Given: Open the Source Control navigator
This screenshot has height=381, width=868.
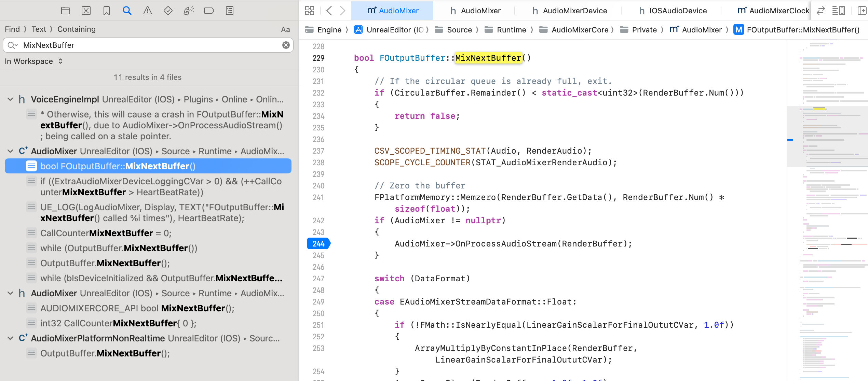Looking at the screenshot, I should click(x=86, y=11).
